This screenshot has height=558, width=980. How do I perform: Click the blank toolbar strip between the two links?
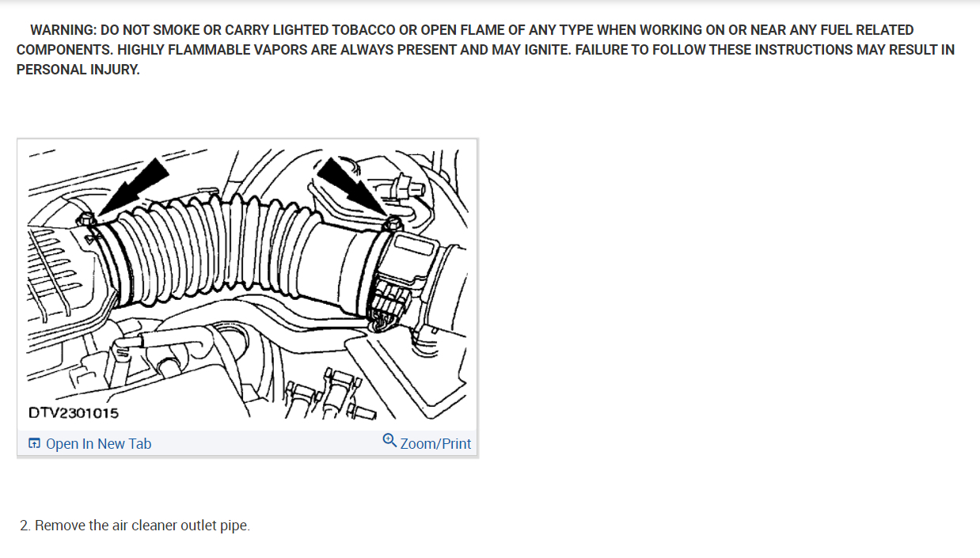tap(266, 443)
